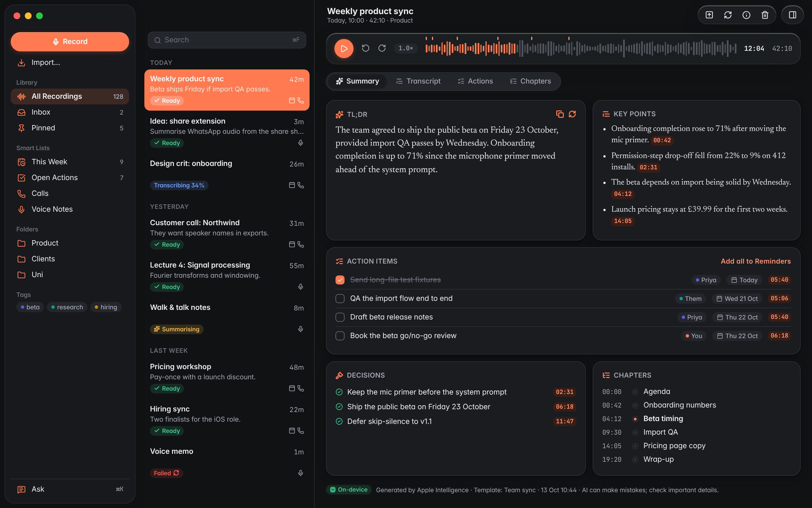The width and height of the screenshot is (812, 508).
Task: Regenerate the TL;DR summary
Action: click(572, 114)
